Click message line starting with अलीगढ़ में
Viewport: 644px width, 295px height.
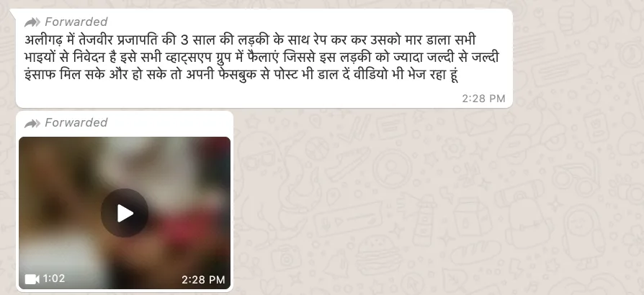tap(250, 40)
